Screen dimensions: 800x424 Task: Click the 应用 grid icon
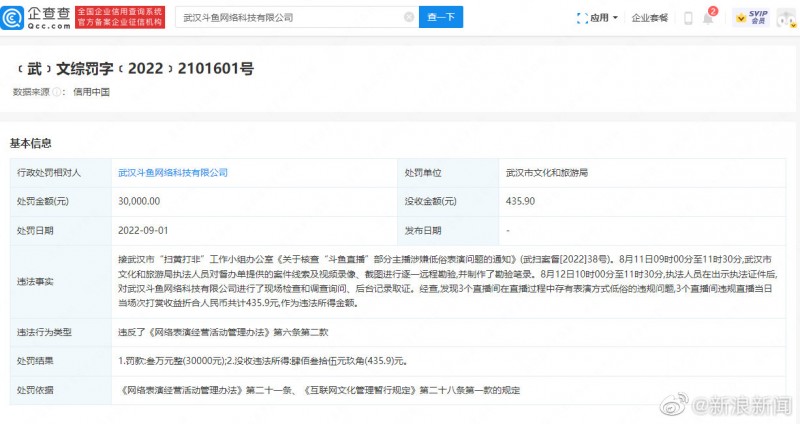tap(582, 18)
